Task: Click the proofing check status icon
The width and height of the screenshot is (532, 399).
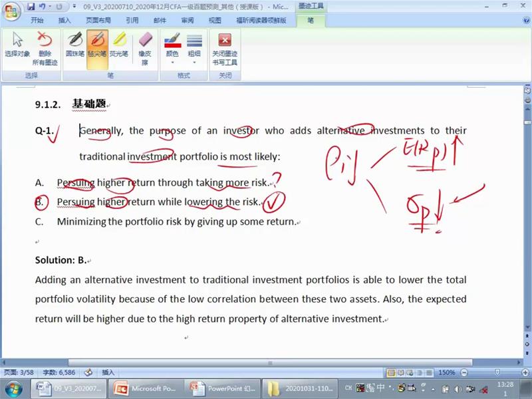Action: (88, 372)
